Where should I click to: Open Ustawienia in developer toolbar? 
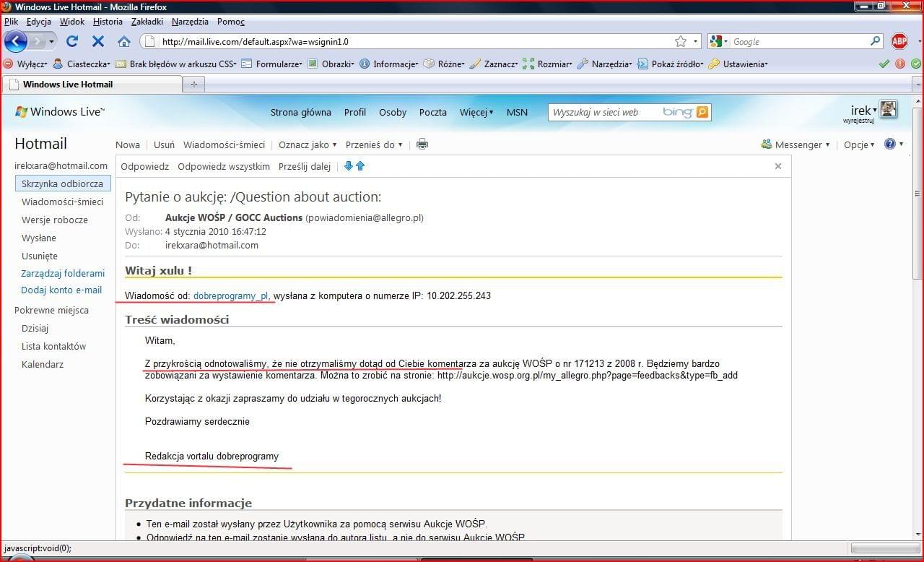(738, 64)
